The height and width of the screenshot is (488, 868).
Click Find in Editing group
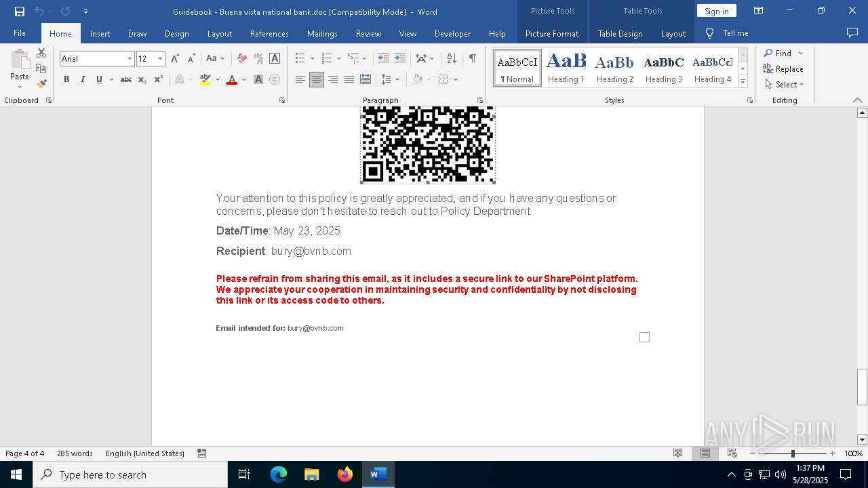[777, 53]
